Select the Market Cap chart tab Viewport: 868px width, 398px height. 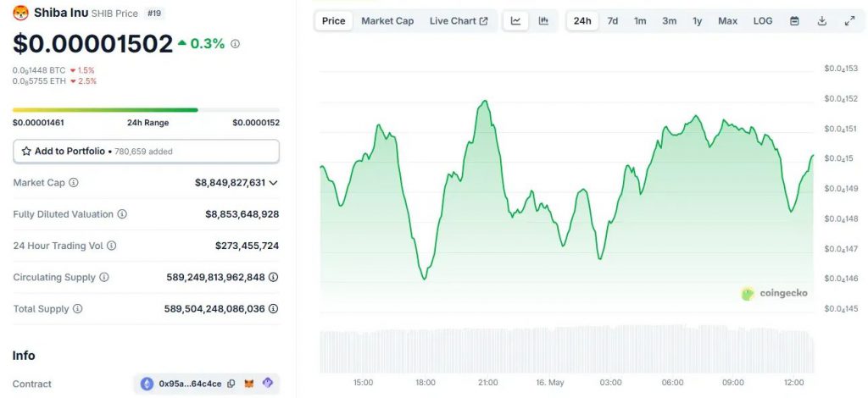(x=387, y=21)
